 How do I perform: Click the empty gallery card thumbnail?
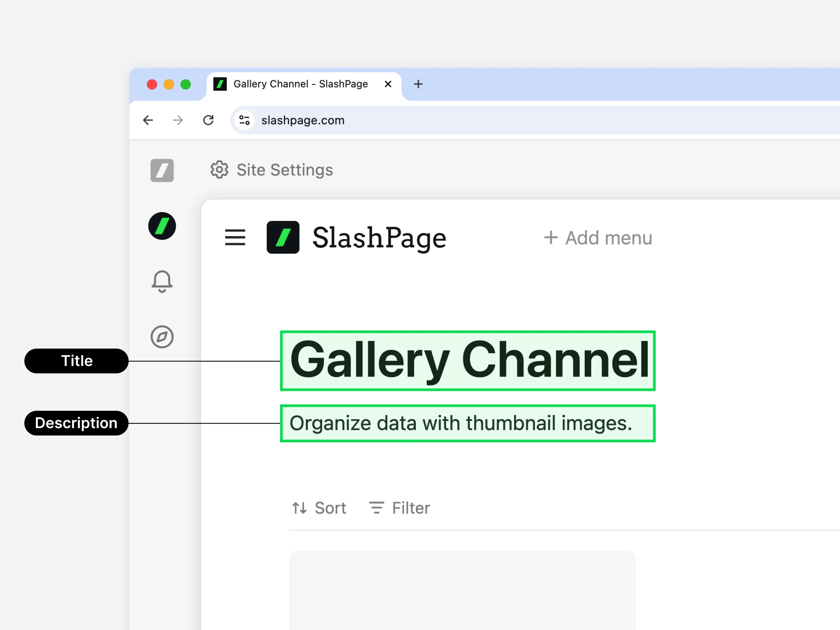pyautogui.click(x=463, y=591)
